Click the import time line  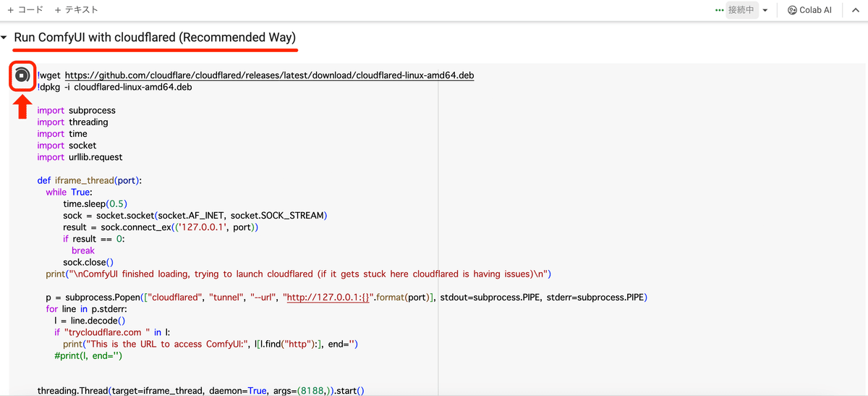pyautogui.click(x=62, y=134)
